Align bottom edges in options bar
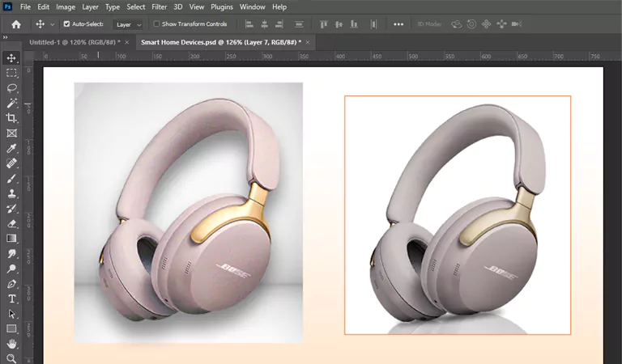Image resolution: width=622 pixels, height=364 pixels. (x=354, y=24)
